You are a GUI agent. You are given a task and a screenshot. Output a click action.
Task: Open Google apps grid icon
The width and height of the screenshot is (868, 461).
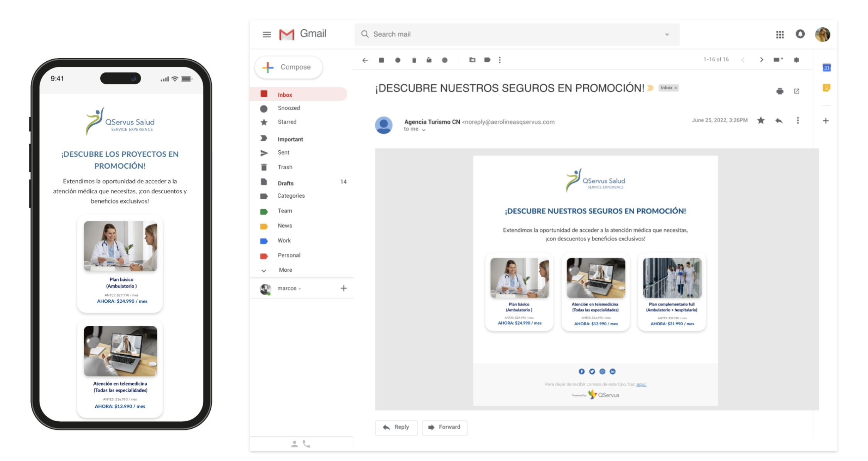coord(780,35)
